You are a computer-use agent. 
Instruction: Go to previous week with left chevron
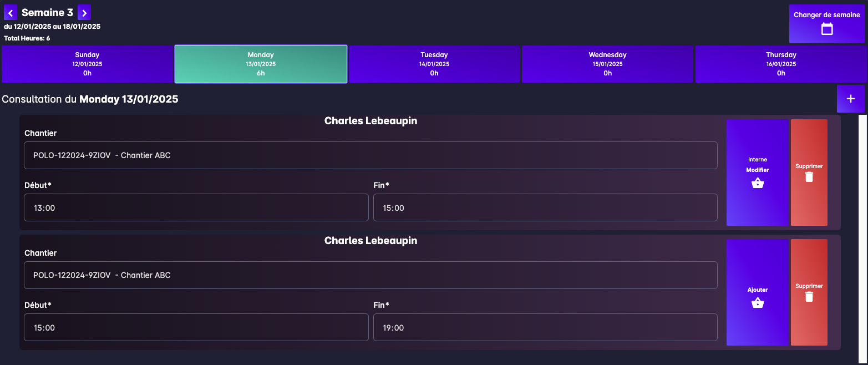11,12
